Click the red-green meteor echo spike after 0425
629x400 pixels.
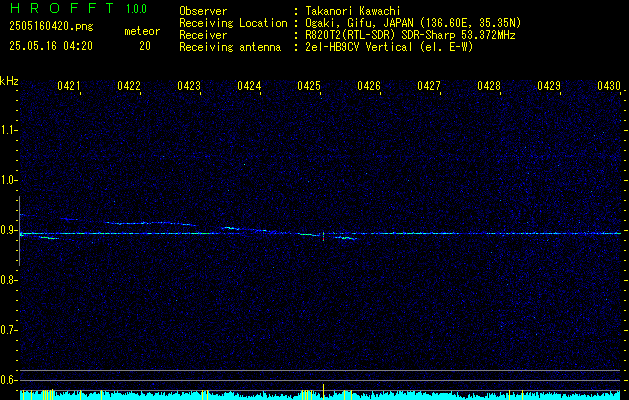pyautogui.click(x=323, y=236)
